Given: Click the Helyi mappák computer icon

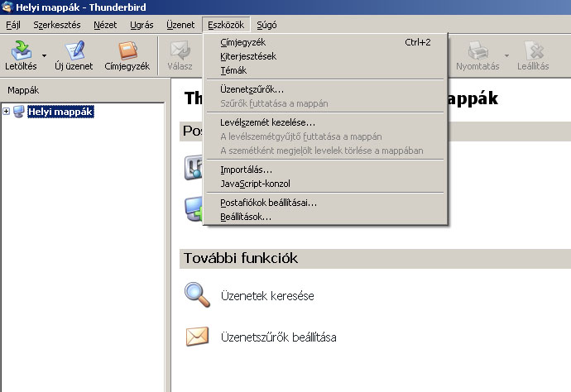Looking at the screenshot, I should point(18,112).
